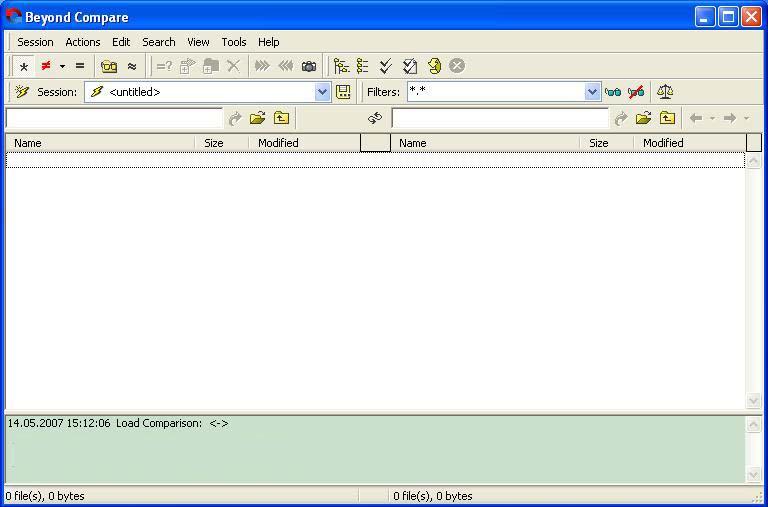The image size is (768, 507).
Task: Open the Help menu
Action: tap(268, 42)
